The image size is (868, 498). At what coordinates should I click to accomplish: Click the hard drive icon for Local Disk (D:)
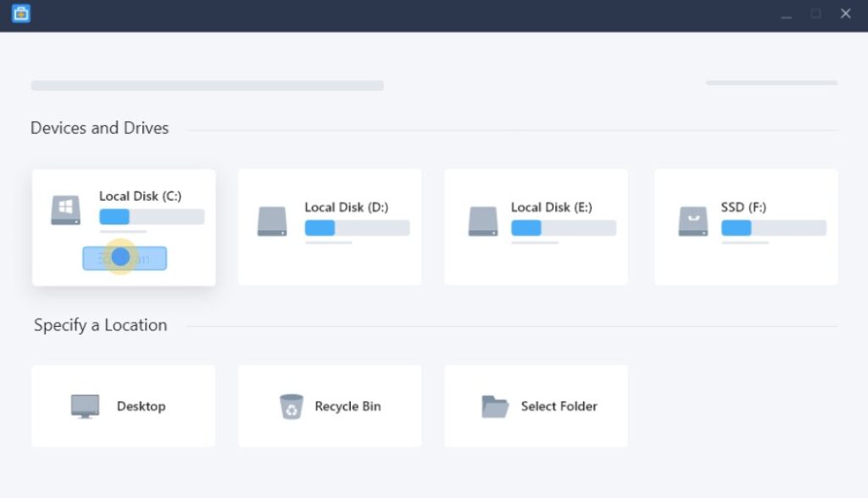point(272,221)
